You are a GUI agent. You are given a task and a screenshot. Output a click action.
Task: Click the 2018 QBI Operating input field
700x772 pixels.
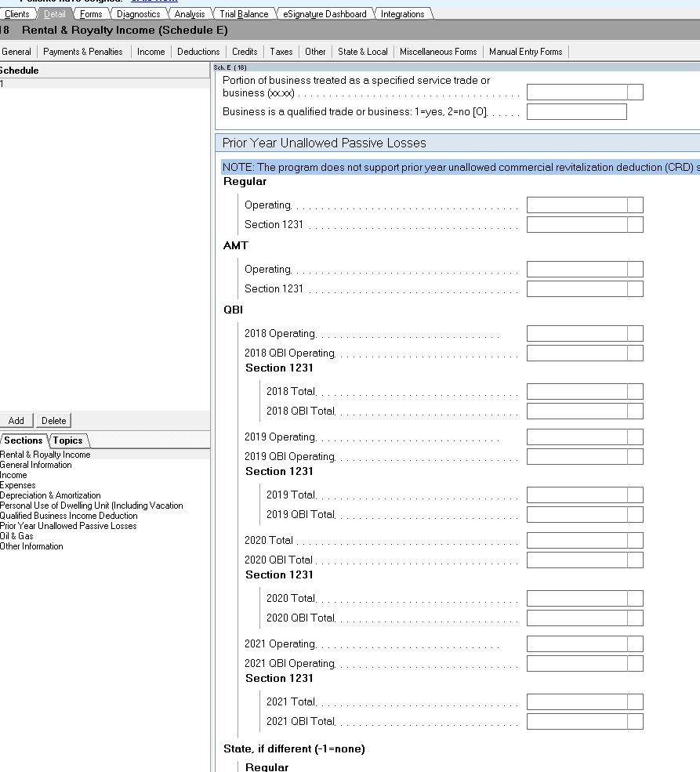[577, 353]
